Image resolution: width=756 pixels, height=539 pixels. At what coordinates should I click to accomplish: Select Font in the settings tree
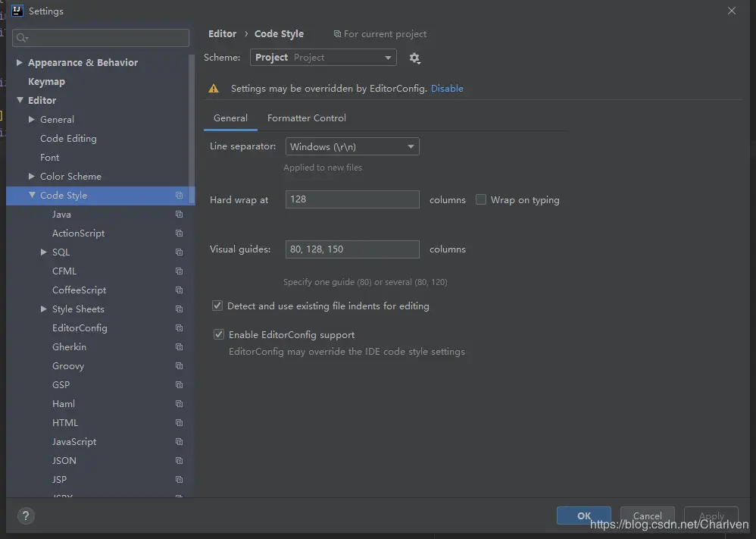click(x=50, y=158)
